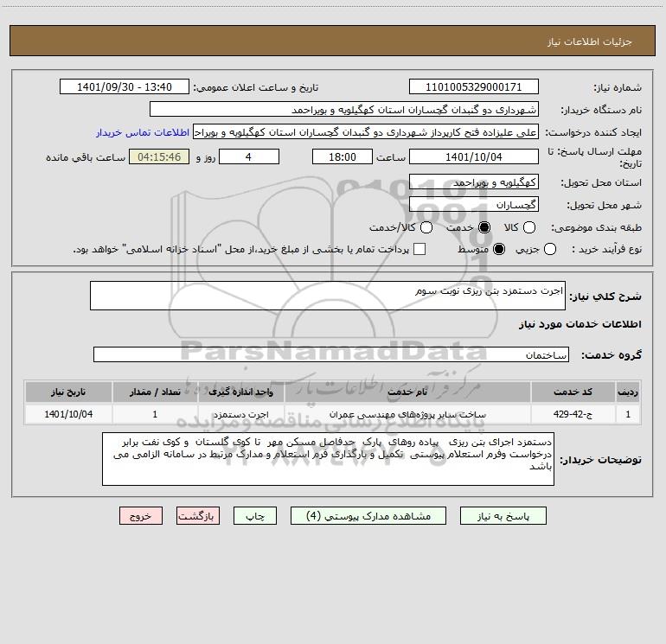Click the کد خدمت column header
Image resolution: width=666 pixels, height=644 pixels.
(573, 392)
